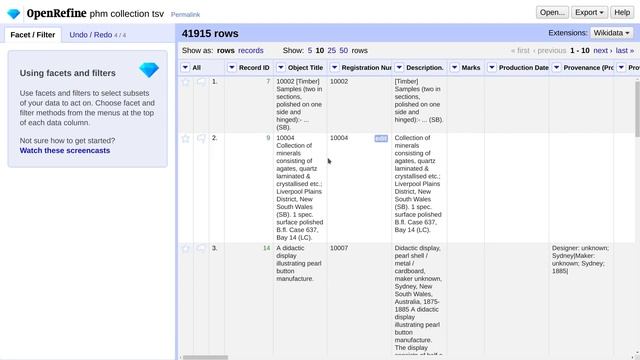
Task: Click the project name phm collection tsv
Action: 127,14
